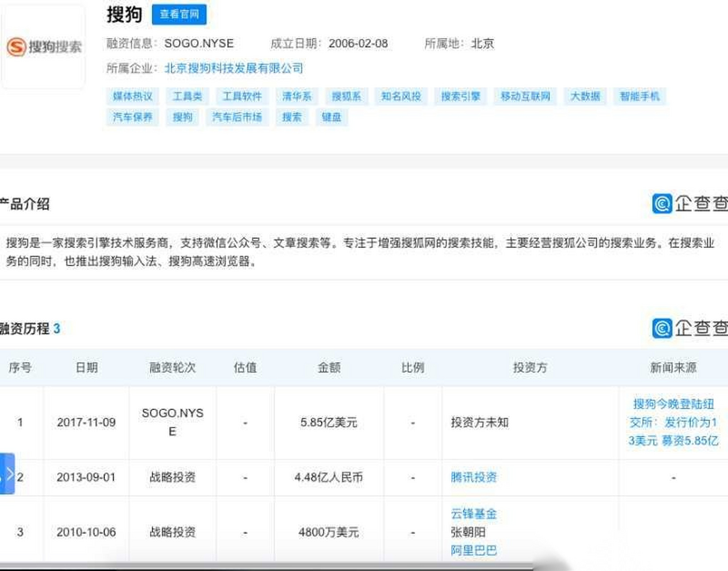This screenshot has height=571, width=728.
Task: Click the 产品介绍 section heading
Action: [25, 204]
